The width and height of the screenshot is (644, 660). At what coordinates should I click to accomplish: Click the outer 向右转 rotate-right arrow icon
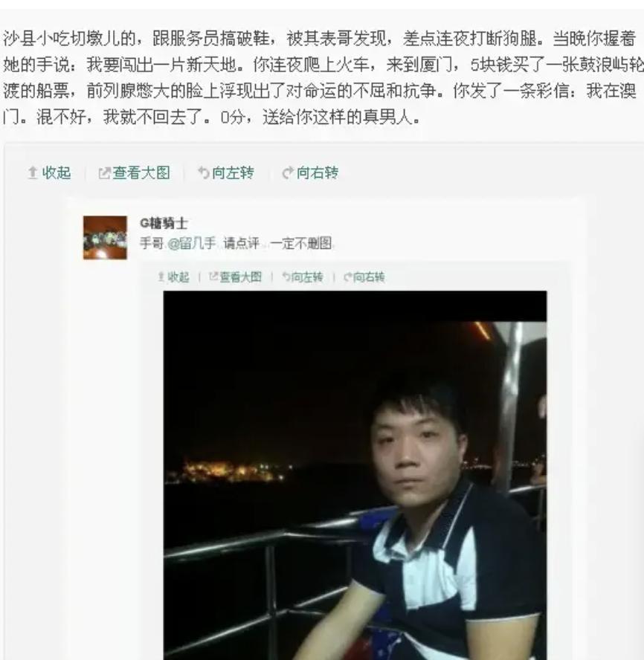(288, 172)
